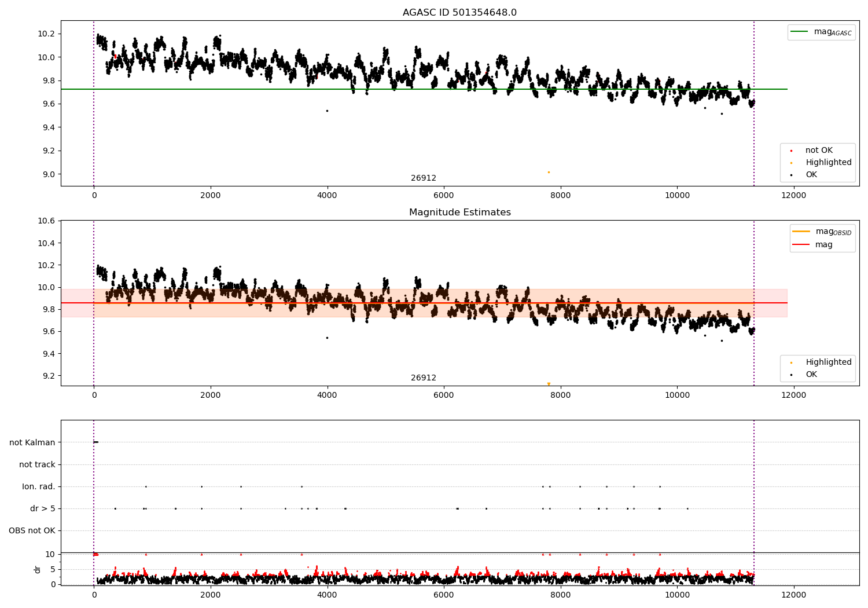Click the '10.6' y-axis tick of middle plot
868x608 pixels.
(46, 221)
